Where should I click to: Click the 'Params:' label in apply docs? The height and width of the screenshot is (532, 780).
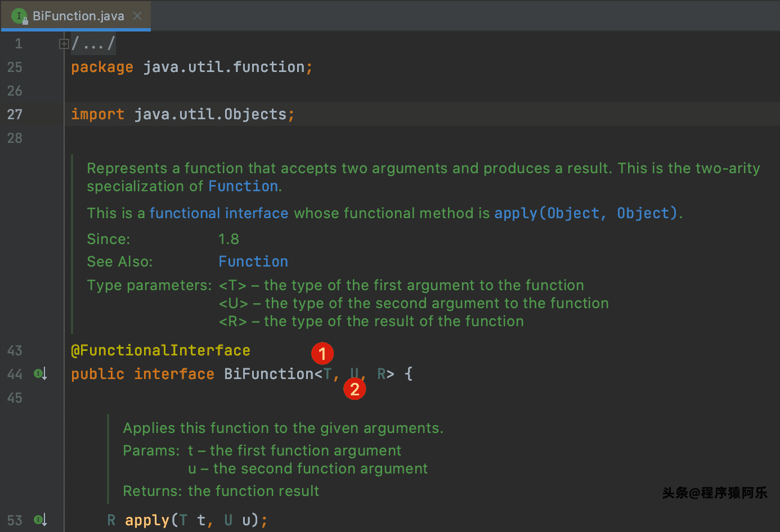pyautogui.click(x=151, y=450)
